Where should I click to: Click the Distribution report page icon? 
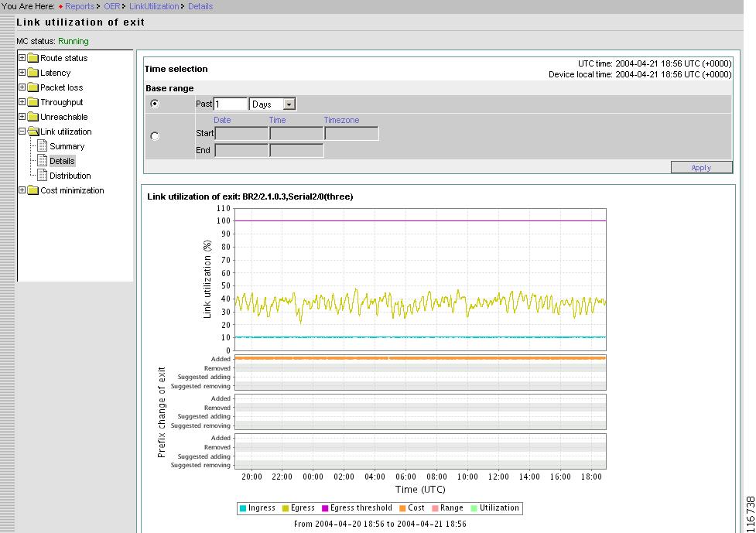coord(43,176)
